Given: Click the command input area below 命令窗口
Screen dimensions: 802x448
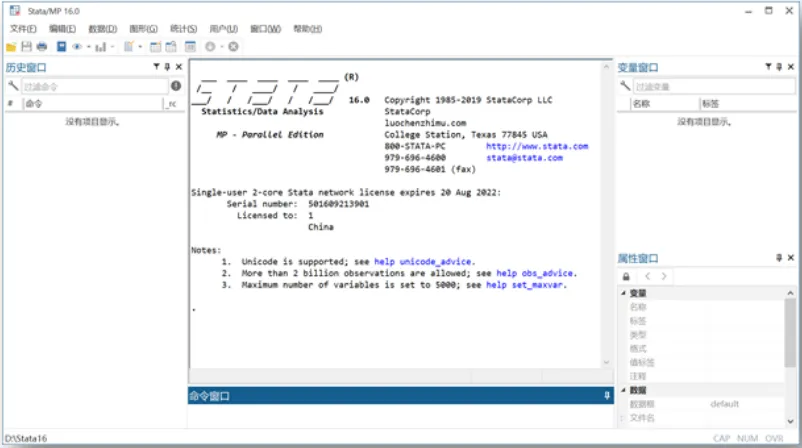Looking at the screenshot, I should click(400, 415).
